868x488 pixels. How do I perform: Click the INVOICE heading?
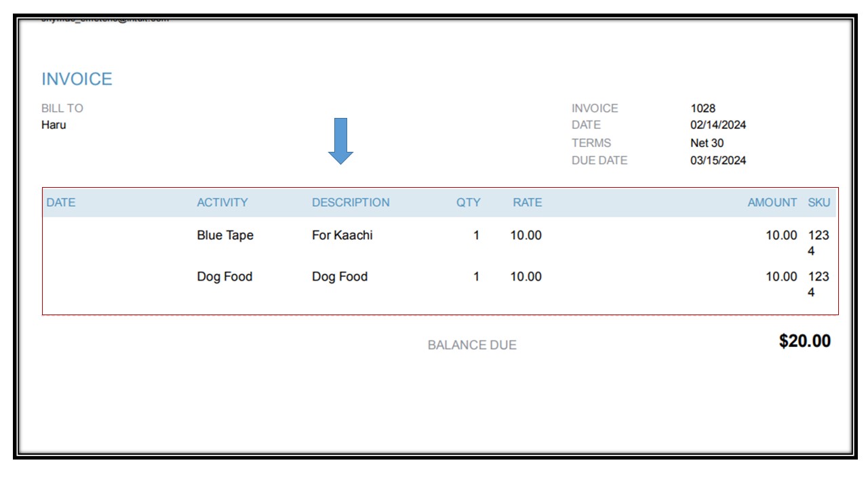(x=77, y=79)
